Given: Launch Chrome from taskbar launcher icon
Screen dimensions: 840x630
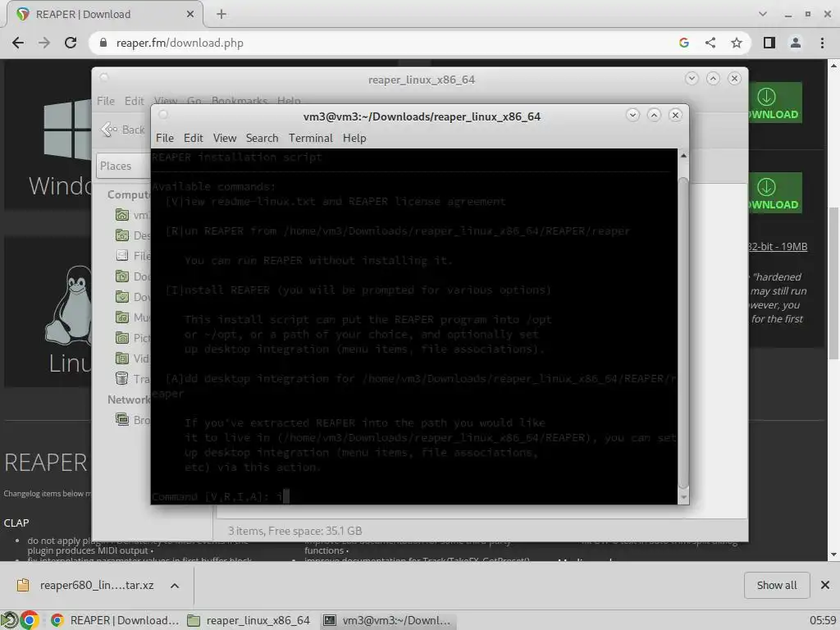Looking at the screenshot, I should [30, 620].
